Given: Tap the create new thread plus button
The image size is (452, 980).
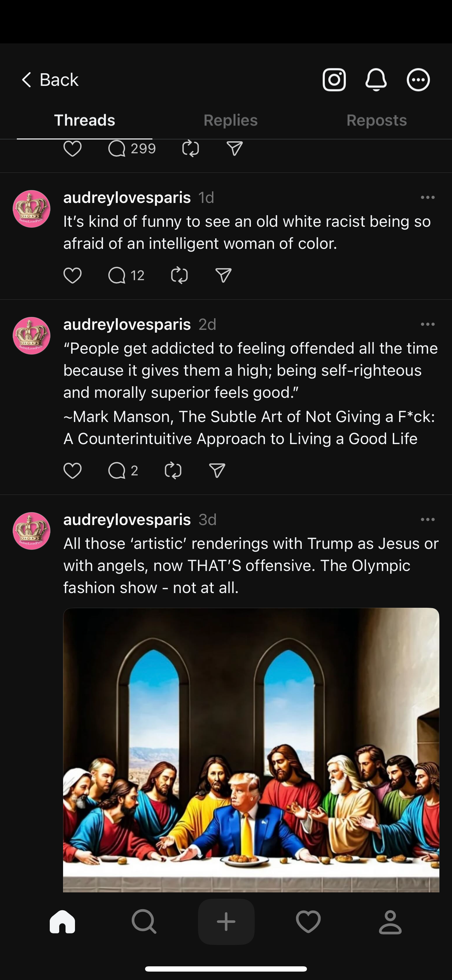Looking at the screenshot, I should [x=226, y=921].
